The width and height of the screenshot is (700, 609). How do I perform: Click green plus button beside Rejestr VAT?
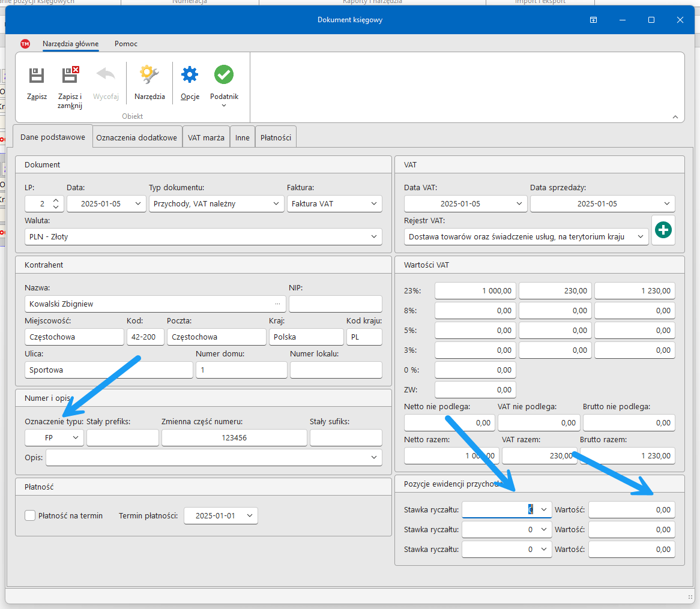point(663,230)
